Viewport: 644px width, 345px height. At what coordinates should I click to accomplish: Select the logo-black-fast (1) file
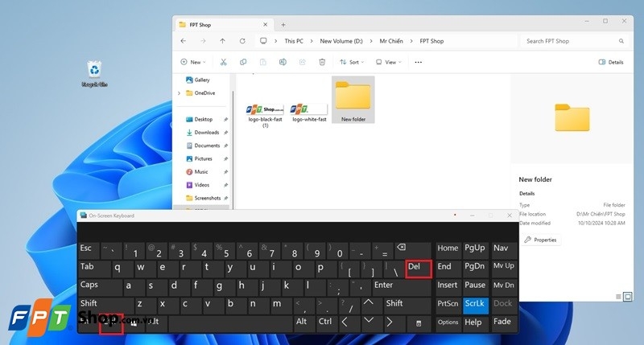pyautogui.click(x=265, y=115)
